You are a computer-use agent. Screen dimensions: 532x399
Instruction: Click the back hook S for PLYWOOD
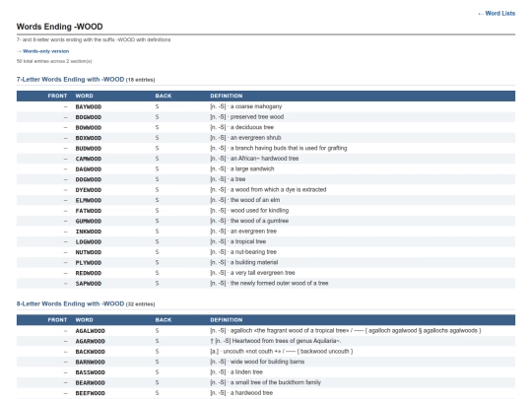tap(157, 263)
